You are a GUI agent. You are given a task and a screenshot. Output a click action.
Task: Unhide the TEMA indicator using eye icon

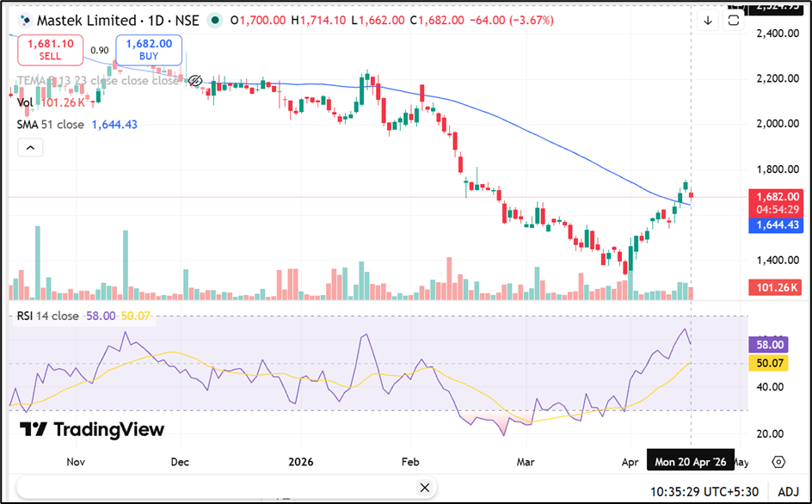(195, 81)
